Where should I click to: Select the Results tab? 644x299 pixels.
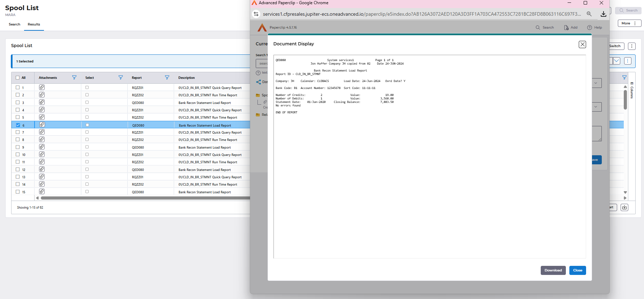(x=34, y=24)
